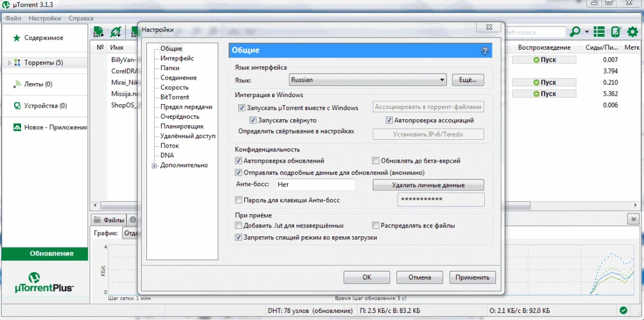Viewport: 644px width, 320px height.
Task: Expand the Торренты (5) sidebar node
Action: pos(9,63)
